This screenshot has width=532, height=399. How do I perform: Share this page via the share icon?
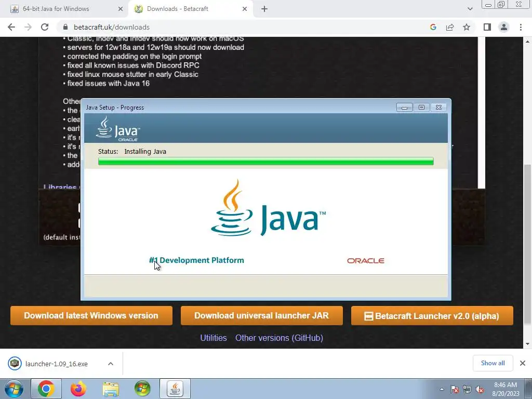[x=450, y=27]
